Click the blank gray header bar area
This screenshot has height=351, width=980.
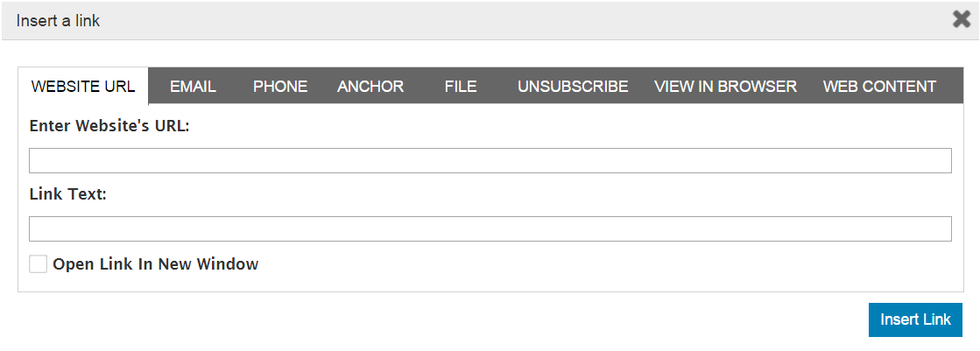(x=525, y=20)
